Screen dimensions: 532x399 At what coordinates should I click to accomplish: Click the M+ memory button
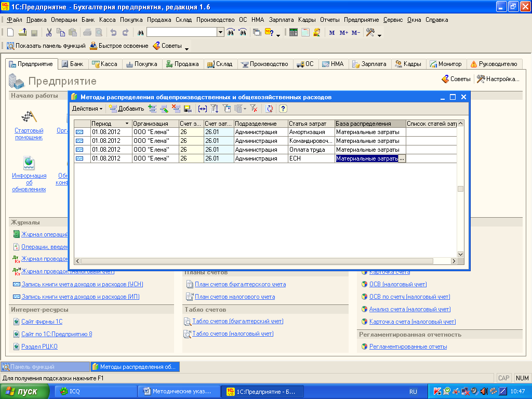click(x=344, y=33)
